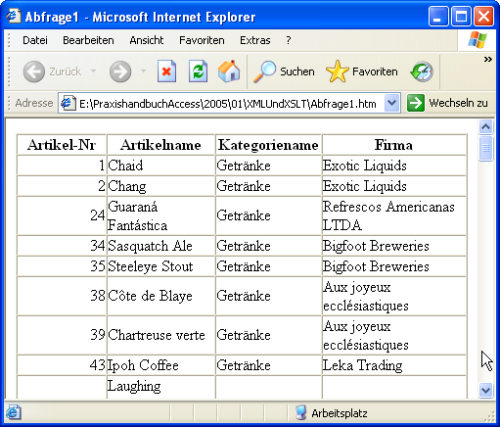500x427 pixels.
Task: Click article number 24 cell
Action: click(62, 216)
